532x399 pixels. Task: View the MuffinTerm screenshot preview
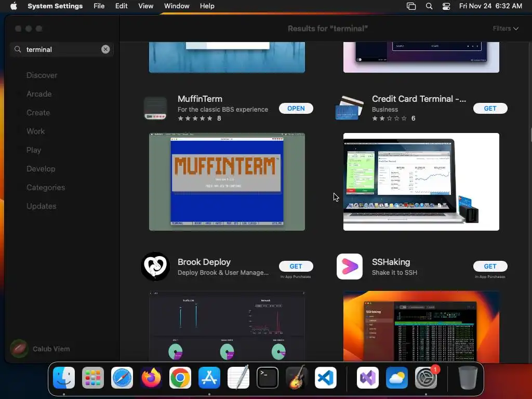coord(227,182)
